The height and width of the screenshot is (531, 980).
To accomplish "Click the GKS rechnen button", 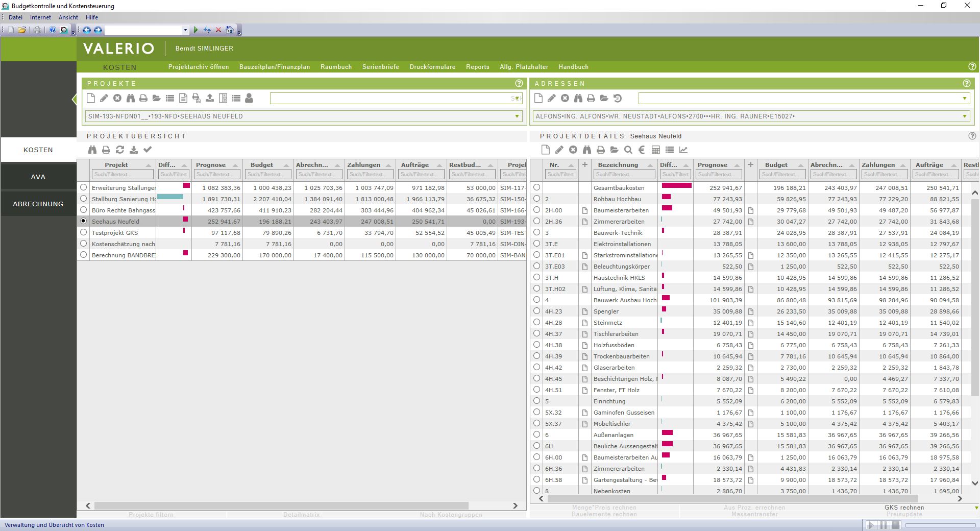I will pos(904,508).
